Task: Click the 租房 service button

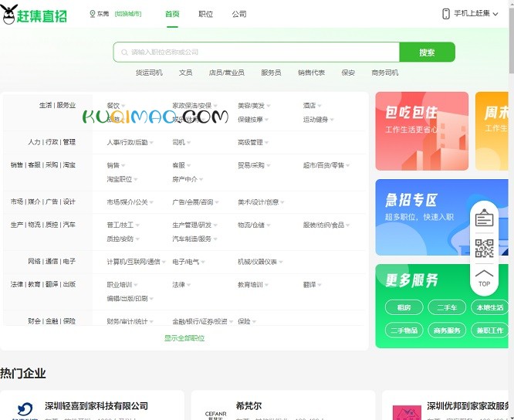Action: (x=404, y=307)
